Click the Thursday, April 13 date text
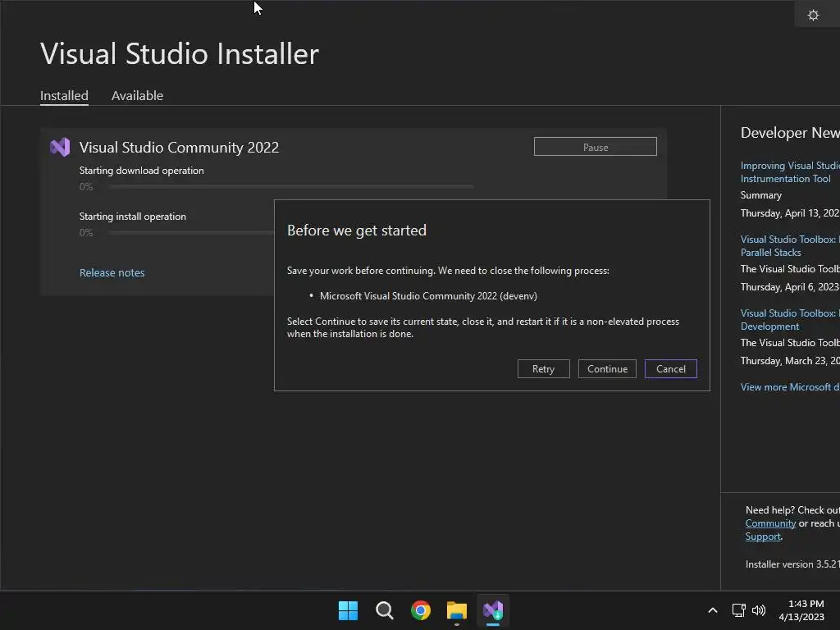 pyautogui.click(x=790, y=213)
